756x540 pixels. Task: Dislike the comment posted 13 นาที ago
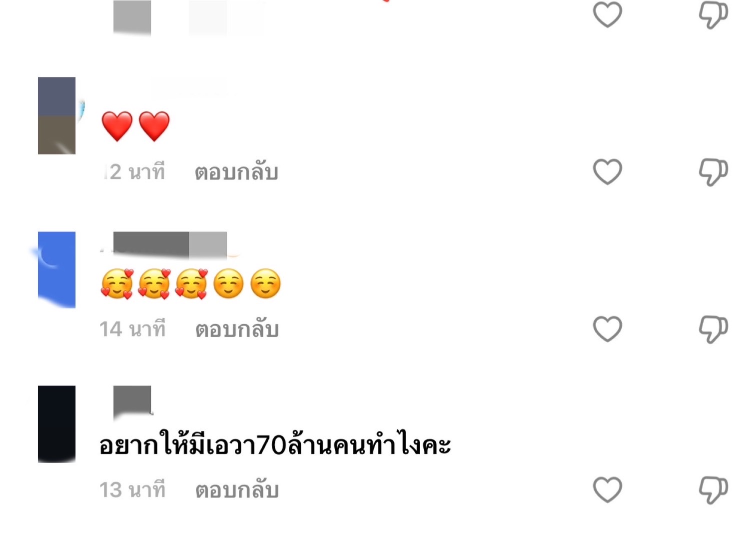click(x=713, y=490)
